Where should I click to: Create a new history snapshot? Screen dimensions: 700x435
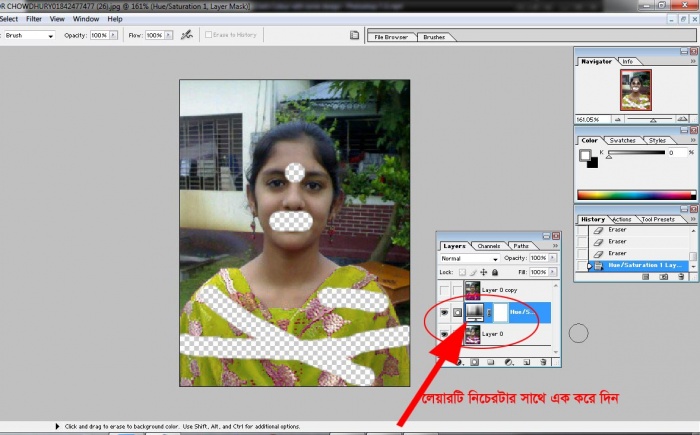664,277
